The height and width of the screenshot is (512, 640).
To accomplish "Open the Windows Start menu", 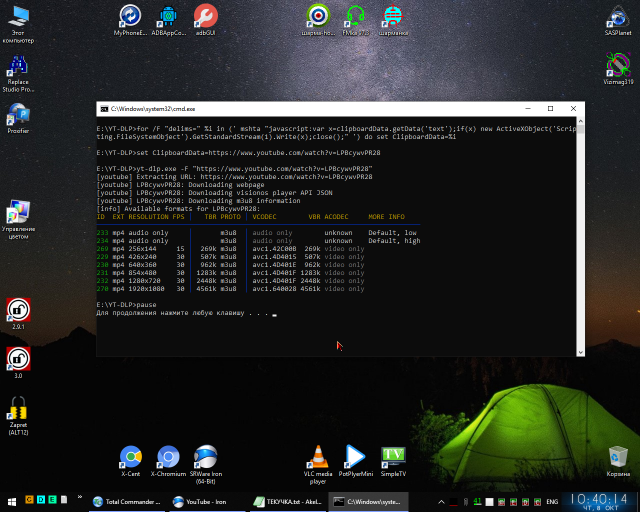I will pyautogui.click(x=12, y=502).
